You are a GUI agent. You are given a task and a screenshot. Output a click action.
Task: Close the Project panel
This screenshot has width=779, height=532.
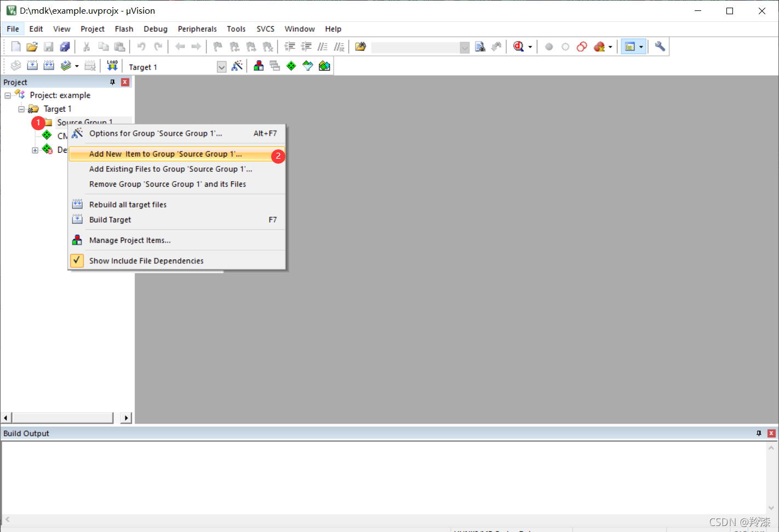pos(125,82)
